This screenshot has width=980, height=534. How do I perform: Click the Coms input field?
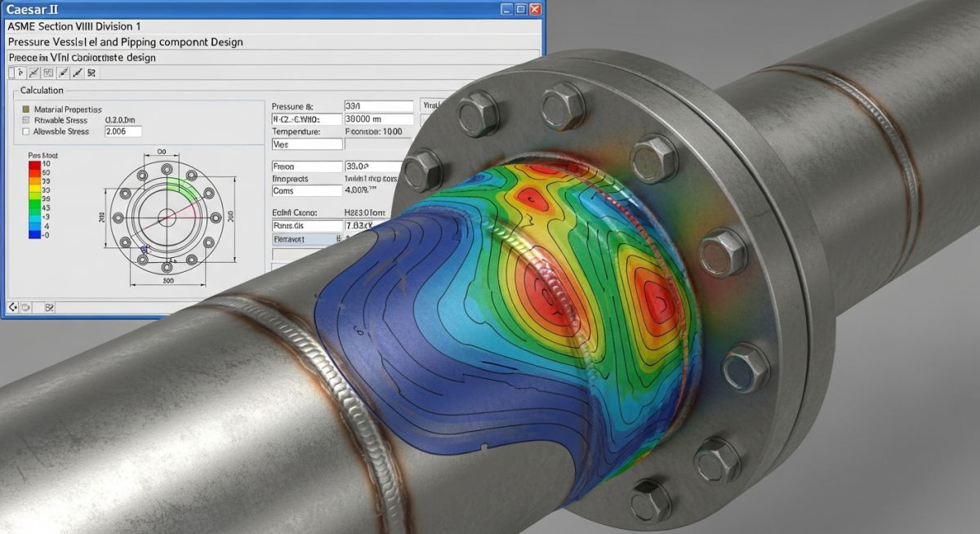pyautogui.click(x=307, y=190)
